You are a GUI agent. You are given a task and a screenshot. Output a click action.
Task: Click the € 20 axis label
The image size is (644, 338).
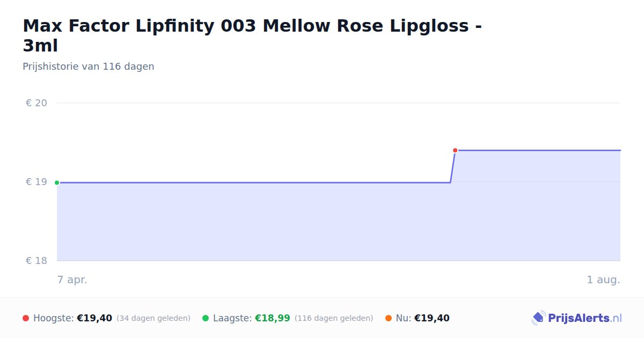coord(36,103)
